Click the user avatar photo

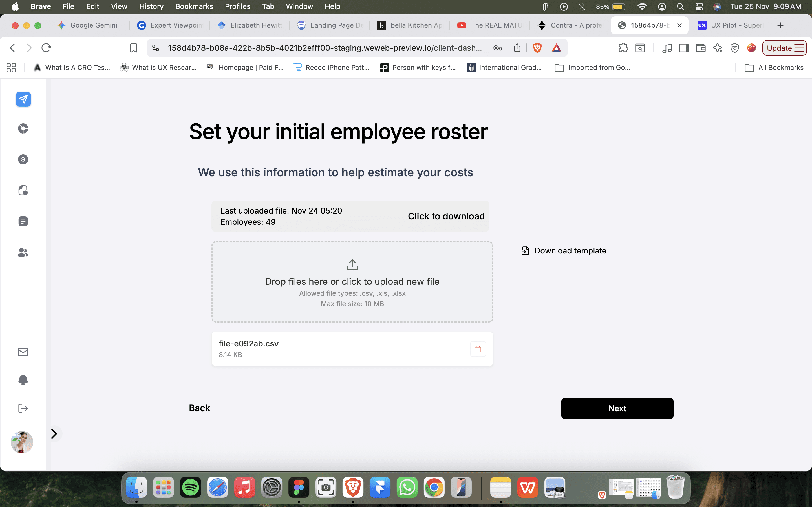pyautogui.click(x=22, y=442)
